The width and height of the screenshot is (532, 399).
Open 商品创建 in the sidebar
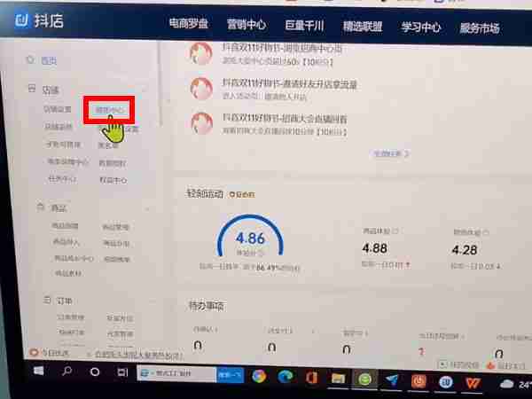tap(65, 226)
